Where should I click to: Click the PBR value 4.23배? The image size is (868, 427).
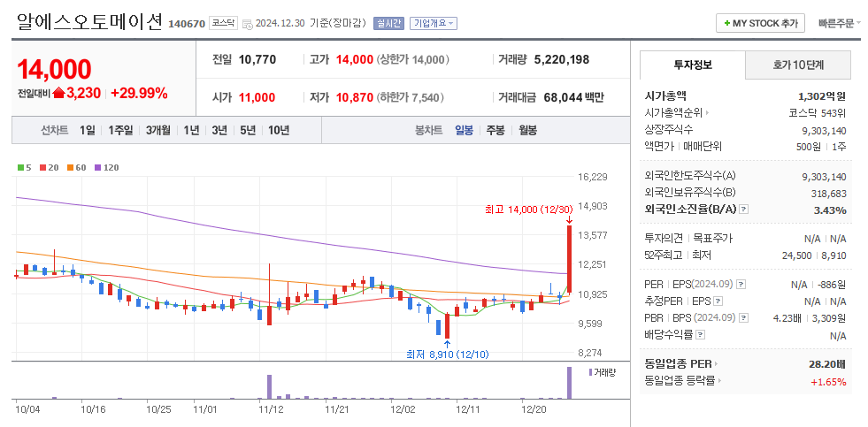pyautogui.click(x=787, y=318)
